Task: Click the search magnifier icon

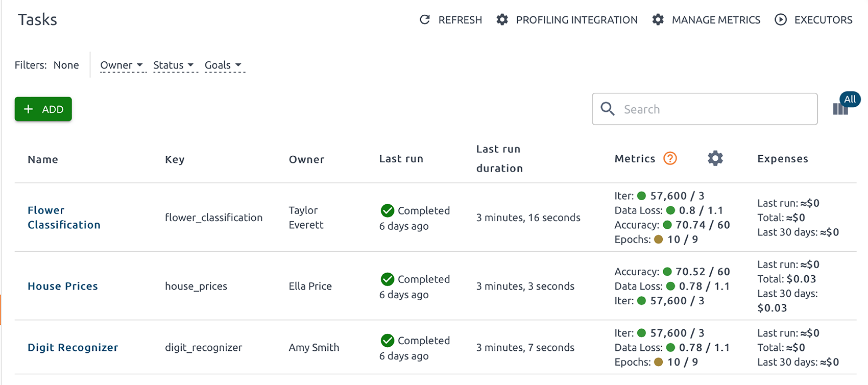Action: click(x=608, y=109)
